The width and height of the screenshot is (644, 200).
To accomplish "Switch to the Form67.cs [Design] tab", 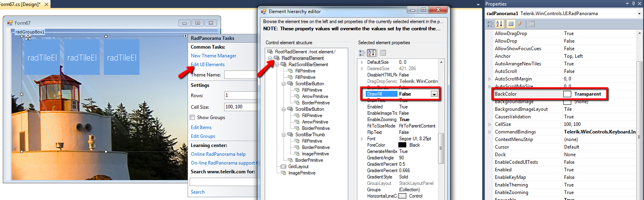I will pos(20,4).
